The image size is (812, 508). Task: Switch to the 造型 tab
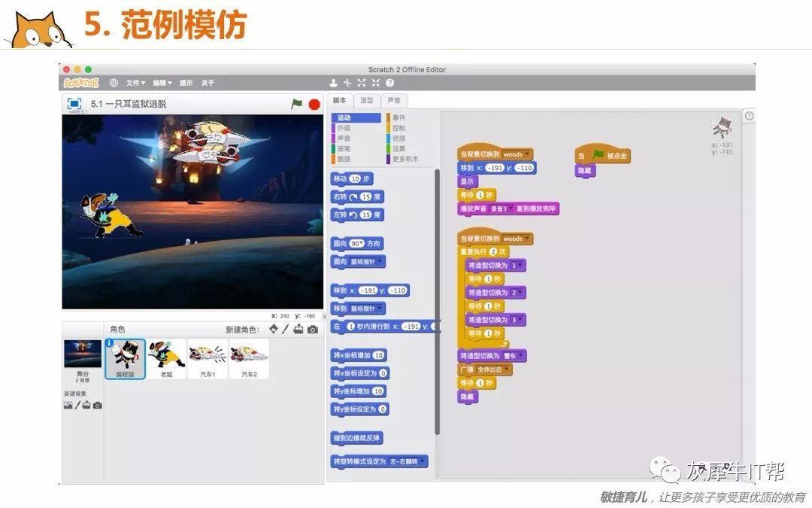pyautogui.click(x=367, y=101)
